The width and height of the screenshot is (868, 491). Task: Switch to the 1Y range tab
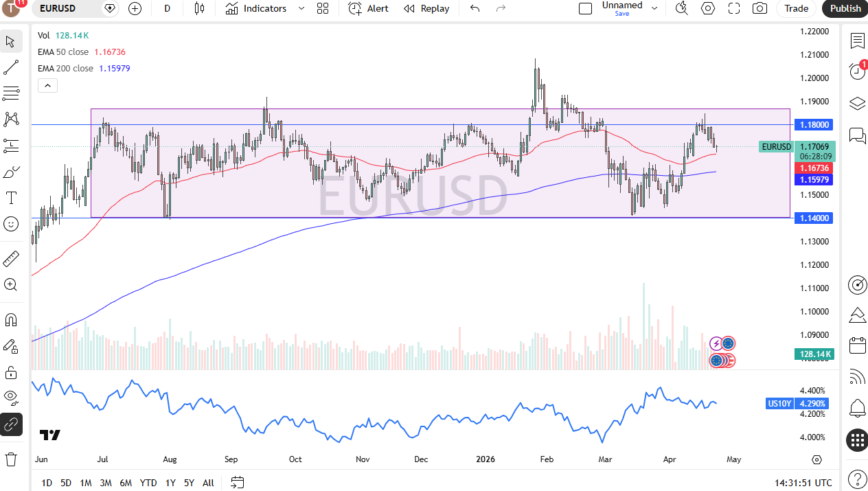point(170,483)
